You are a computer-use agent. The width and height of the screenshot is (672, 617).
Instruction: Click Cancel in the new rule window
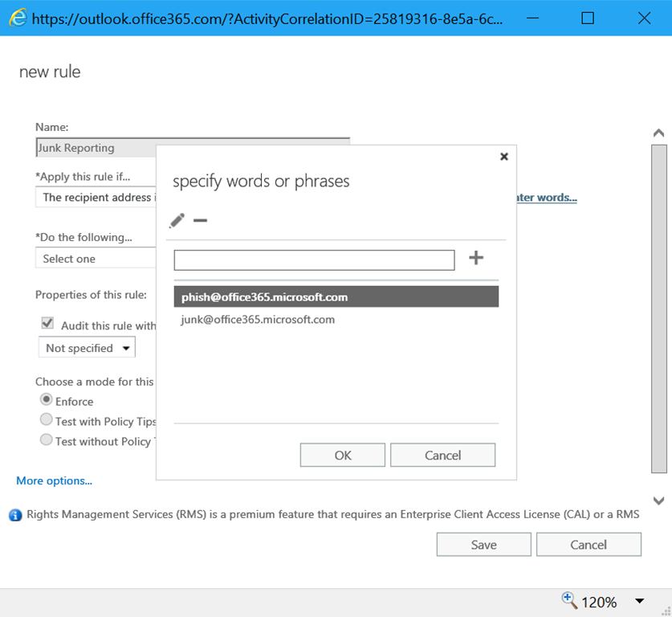coord(589,545)
